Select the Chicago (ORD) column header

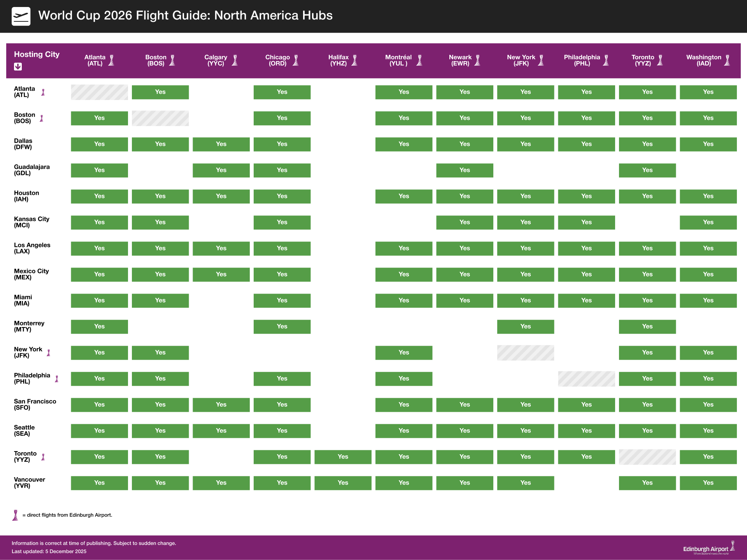tap(277, 60)
